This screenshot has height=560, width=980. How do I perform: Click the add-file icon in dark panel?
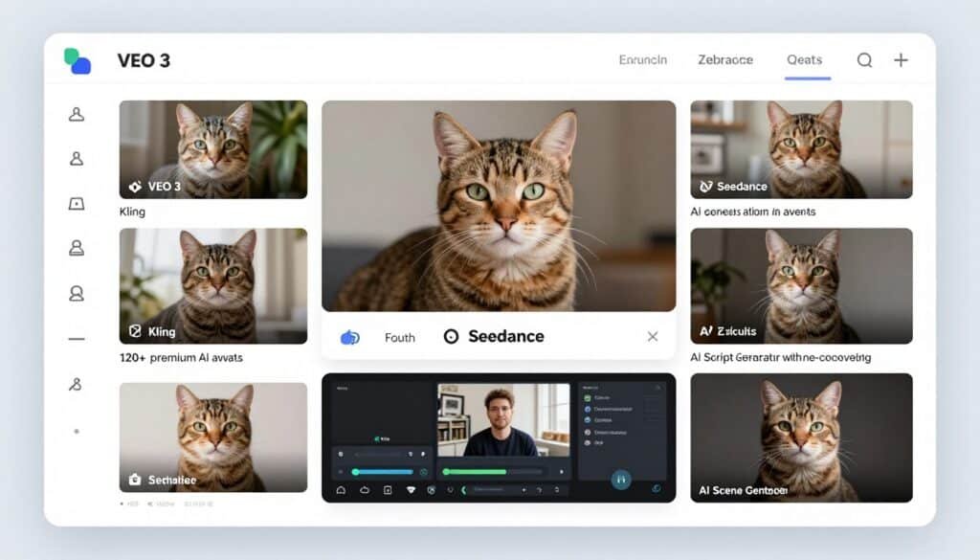pos(388,490)
